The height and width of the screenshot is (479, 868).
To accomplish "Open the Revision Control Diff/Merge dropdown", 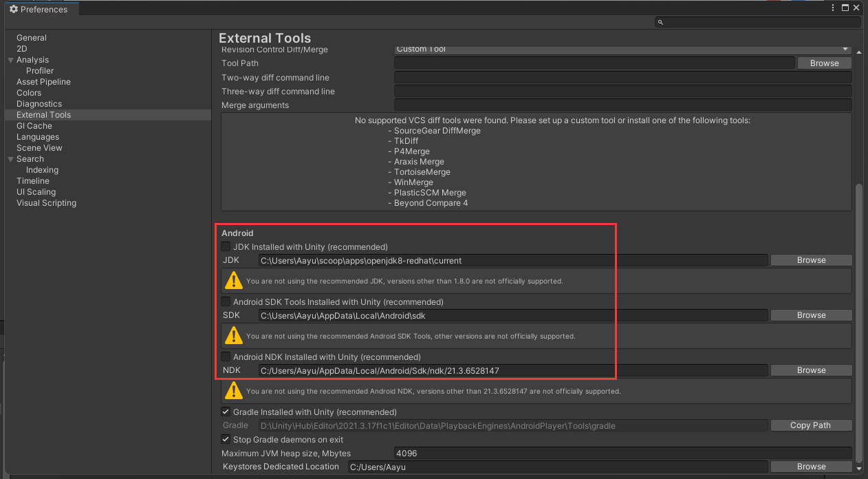I will [x=622, y=50].
